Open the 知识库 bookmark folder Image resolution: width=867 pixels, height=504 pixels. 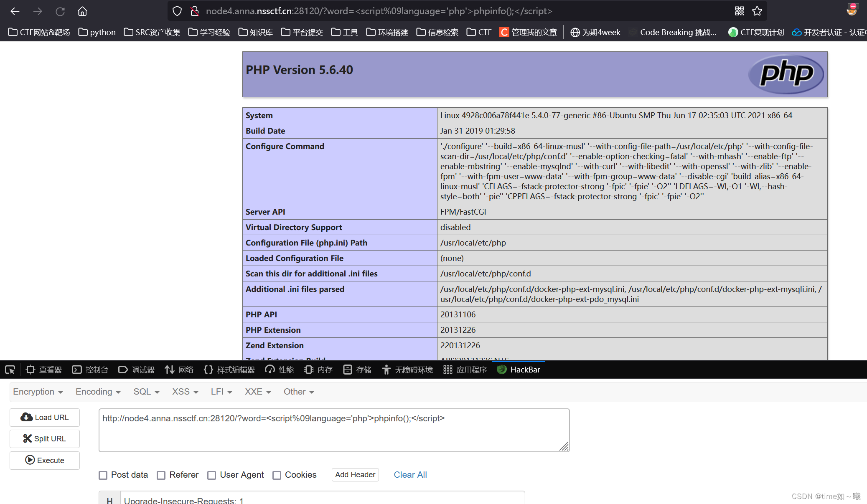pos(256,32)
